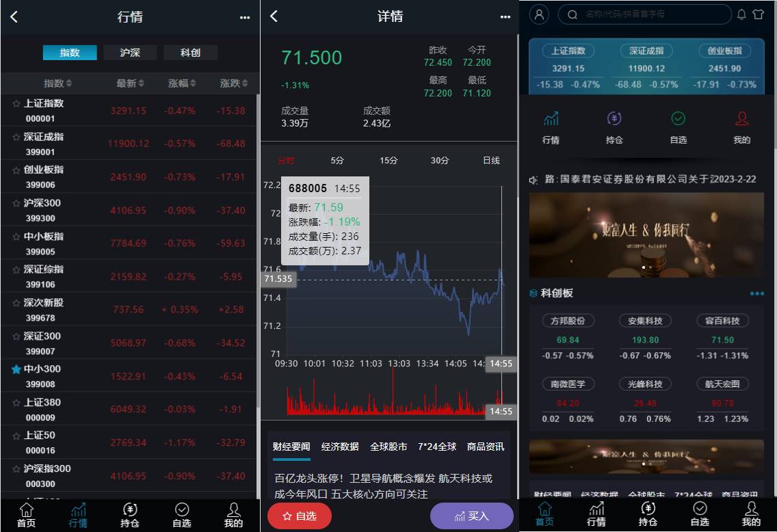Switch chart to 30分 view
The image size is (777, 532).
tap(440, 161)
